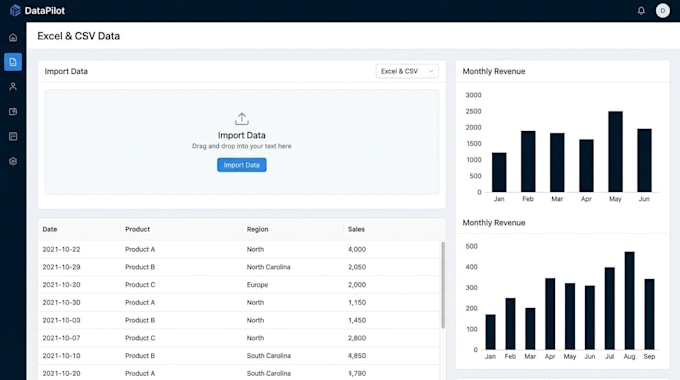
Task: Sort by the Region column header
Action: (x=258, y=229)
